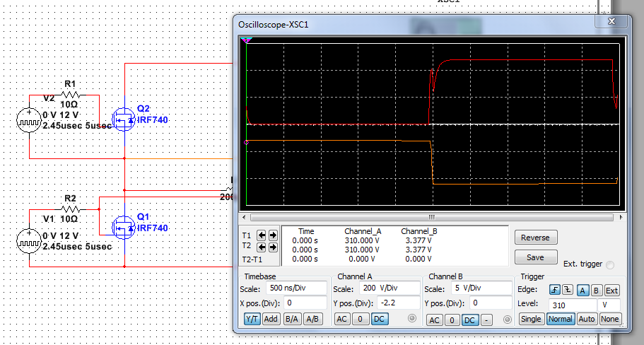Click the V2 source label text
644x345 pixels.
(x=49, y=98)
